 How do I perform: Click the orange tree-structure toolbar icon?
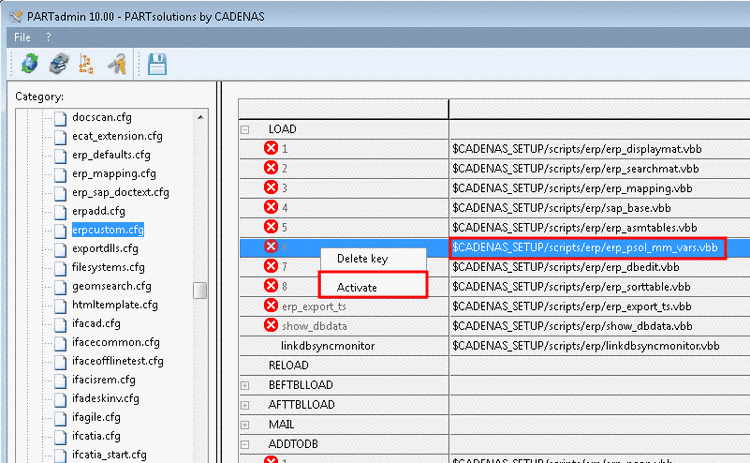coord(86,64)
